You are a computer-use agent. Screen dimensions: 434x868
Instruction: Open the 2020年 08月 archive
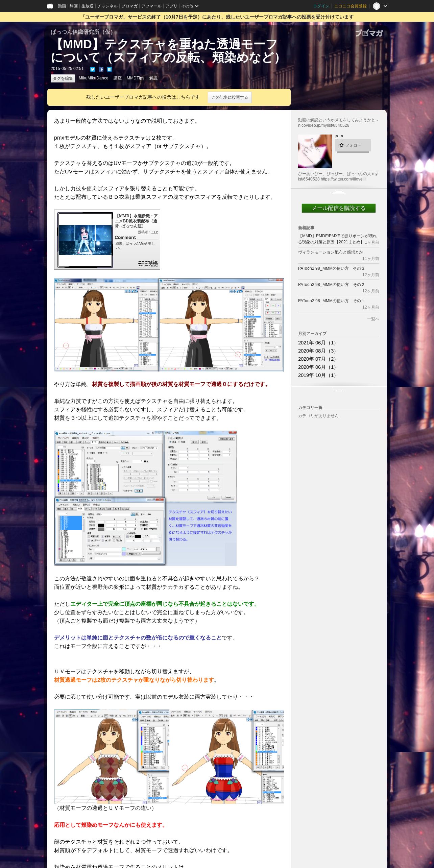318,351
